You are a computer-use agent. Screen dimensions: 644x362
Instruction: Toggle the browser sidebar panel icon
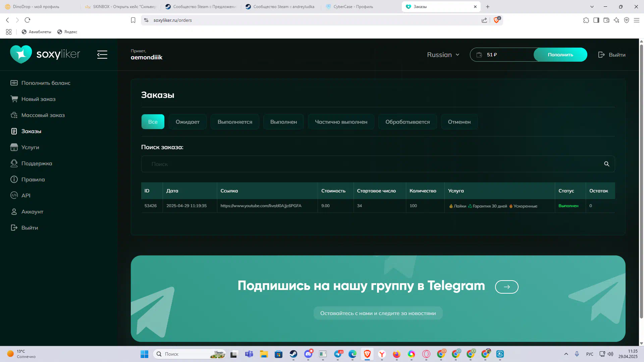pos(596,20)
